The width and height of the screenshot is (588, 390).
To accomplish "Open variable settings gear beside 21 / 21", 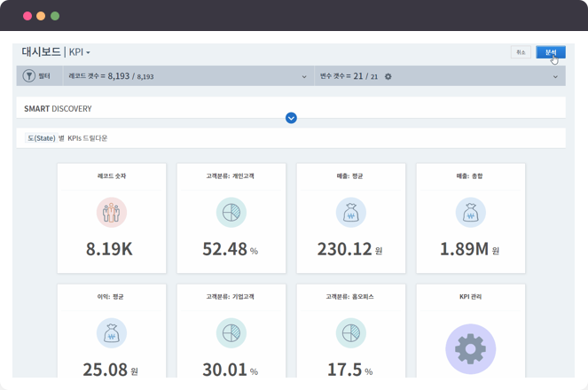I will pyautogui.click(x=388, y=76).
